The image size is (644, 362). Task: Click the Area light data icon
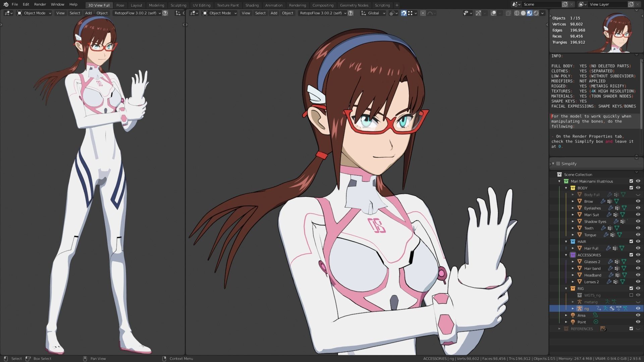pos(595,315)
